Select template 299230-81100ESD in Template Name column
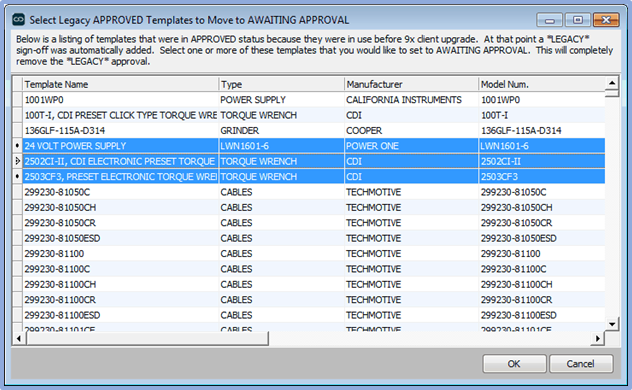 click(121, 315)
